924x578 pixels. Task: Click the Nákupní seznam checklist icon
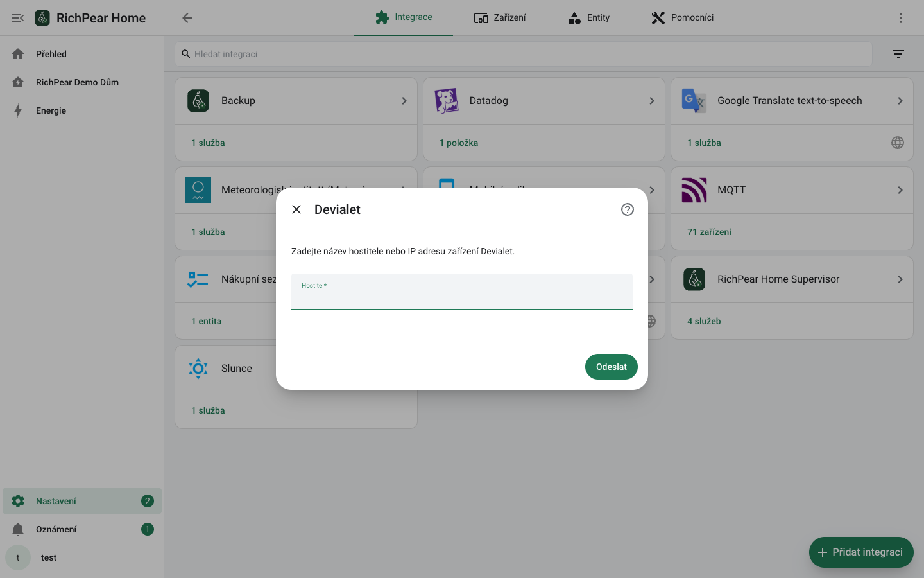pyautogui.click(x=198, y=279)
